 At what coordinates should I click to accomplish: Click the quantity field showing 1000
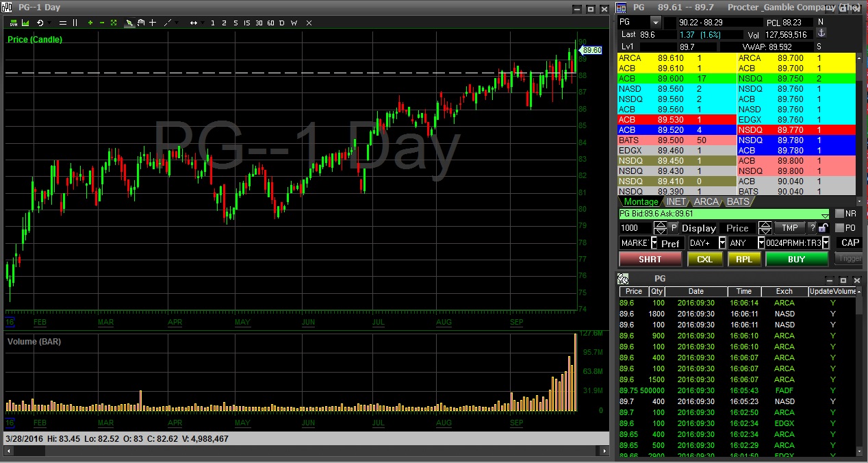point(637,228)
